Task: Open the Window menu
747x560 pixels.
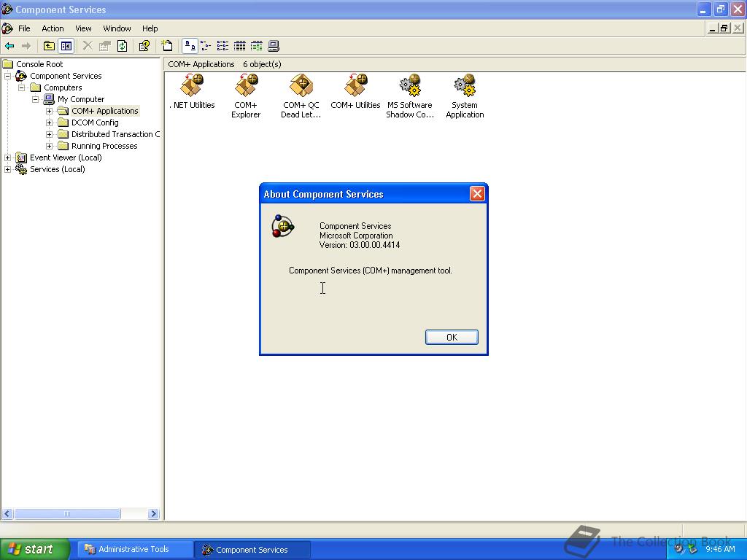Action: 117,28
